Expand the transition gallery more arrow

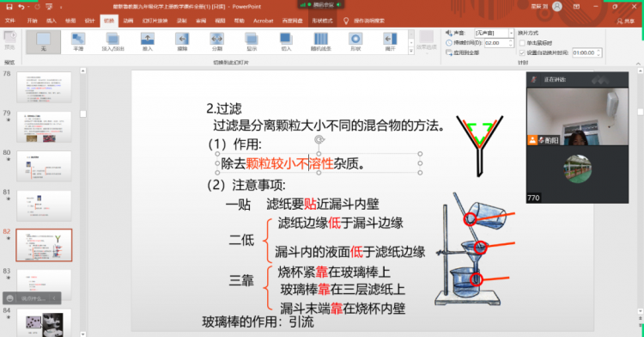tap(411, 51)
